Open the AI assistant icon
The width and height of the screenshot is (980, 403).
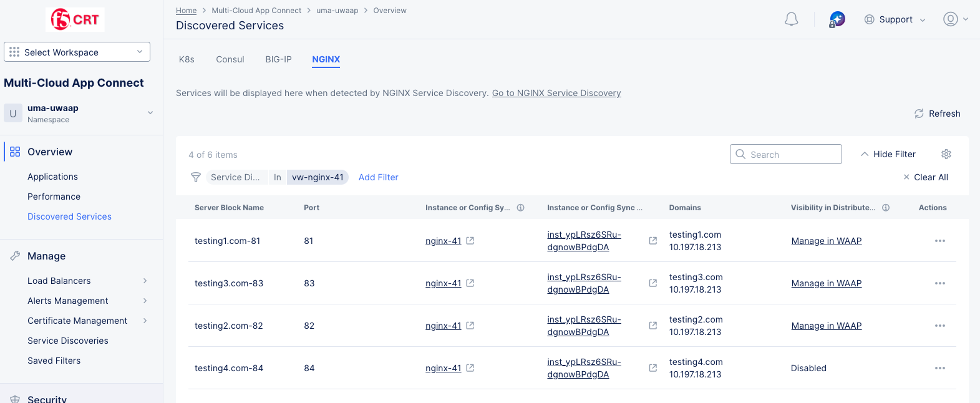pos(837,19)
